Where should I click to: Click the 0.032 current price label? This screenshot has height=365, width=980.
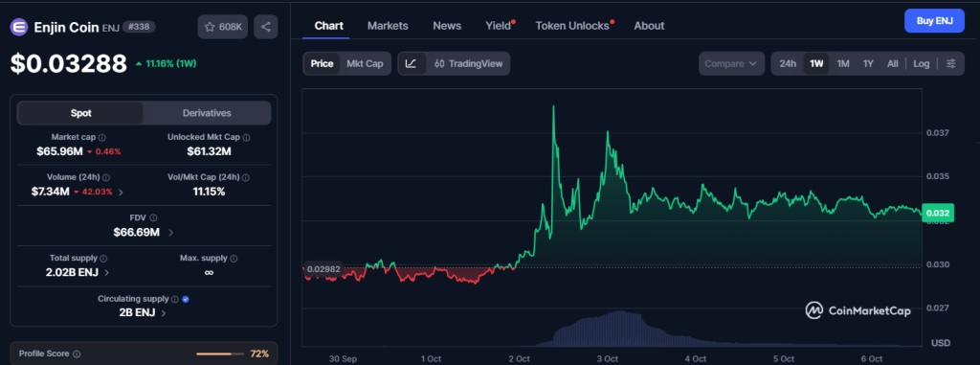pos(938,213)
